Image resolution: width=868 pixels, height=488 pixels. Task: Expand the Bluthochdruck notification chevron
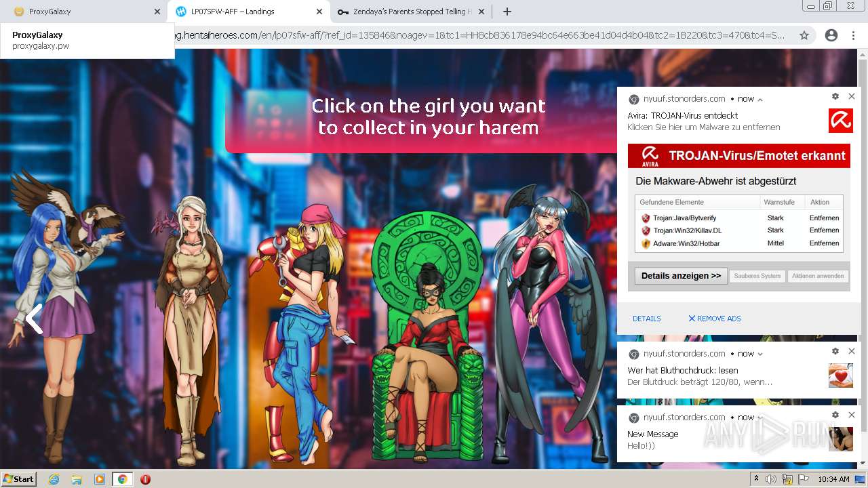pos(760,354)
